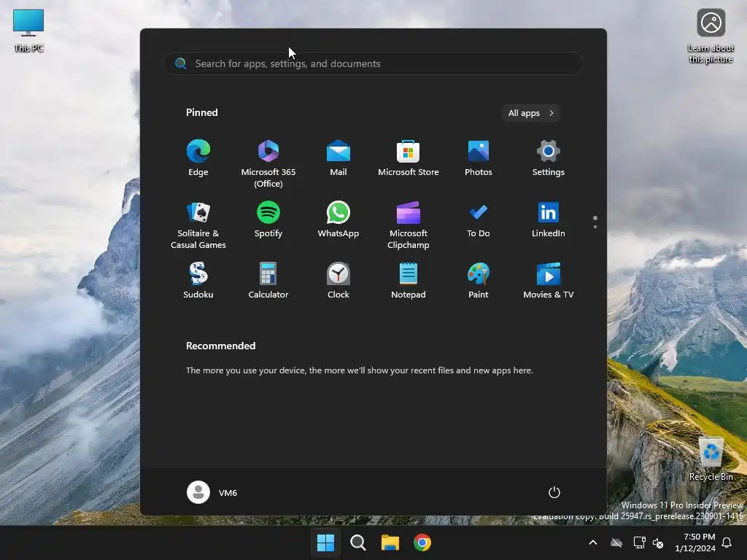Click the All apps button
The height and width of the screenshot is (560, 747).
(531, 113)
